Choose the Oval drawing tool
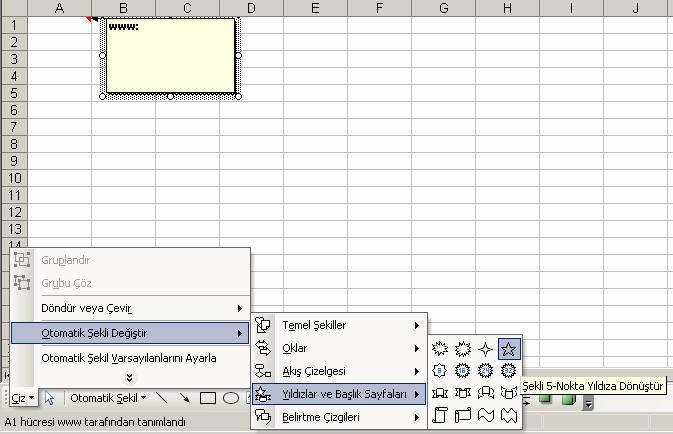 coord(231,398)
